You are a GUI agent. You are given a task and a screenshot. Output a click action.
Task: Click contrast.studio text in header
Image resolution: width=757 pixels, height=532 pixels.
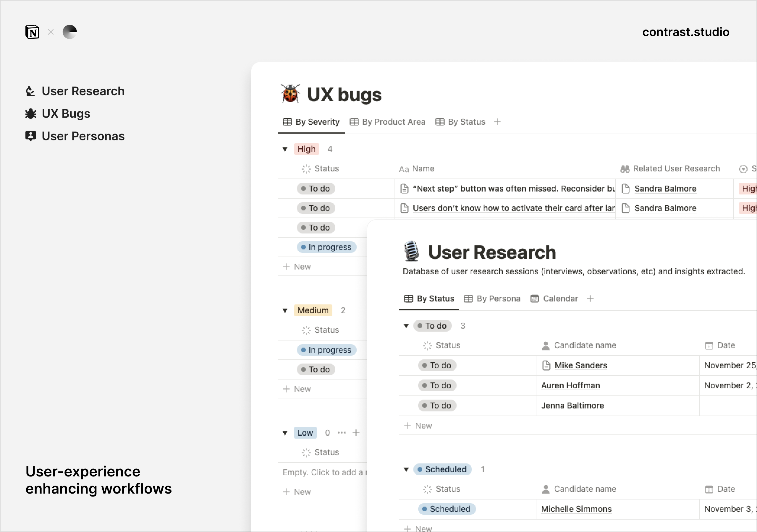[686, 32]
